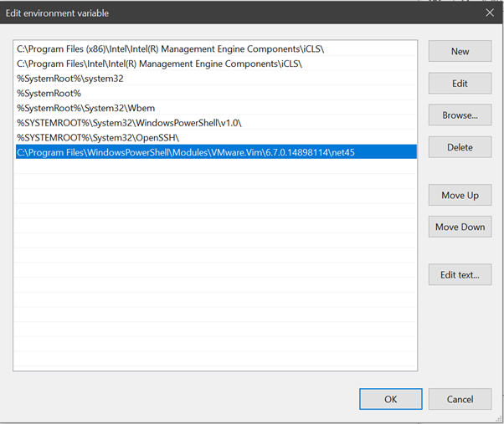Click the first empty row below VMware entry

(215, 167)
